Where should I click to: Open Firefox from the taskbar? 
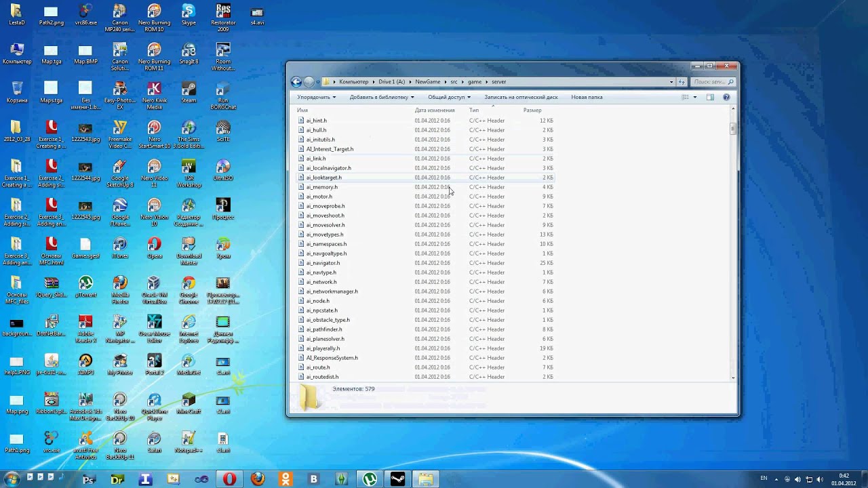click(258, 479)
